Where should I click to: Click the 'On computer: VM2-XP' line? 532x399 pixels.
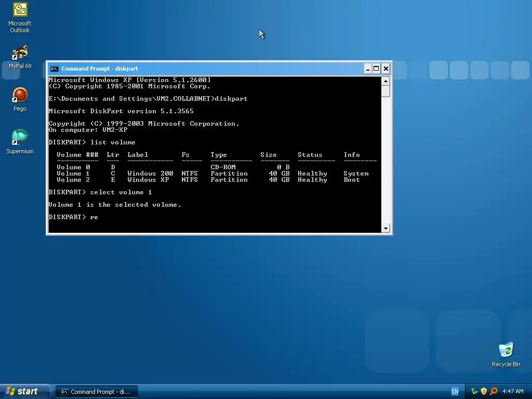click(88, 130)
